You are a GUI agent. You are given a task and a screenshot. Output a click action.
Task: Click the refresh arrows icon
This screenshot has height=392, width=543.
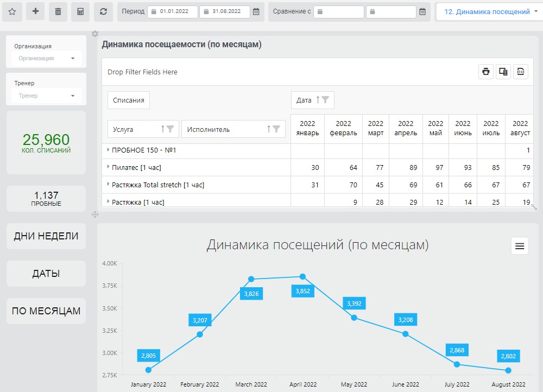[x=103, y=12]
